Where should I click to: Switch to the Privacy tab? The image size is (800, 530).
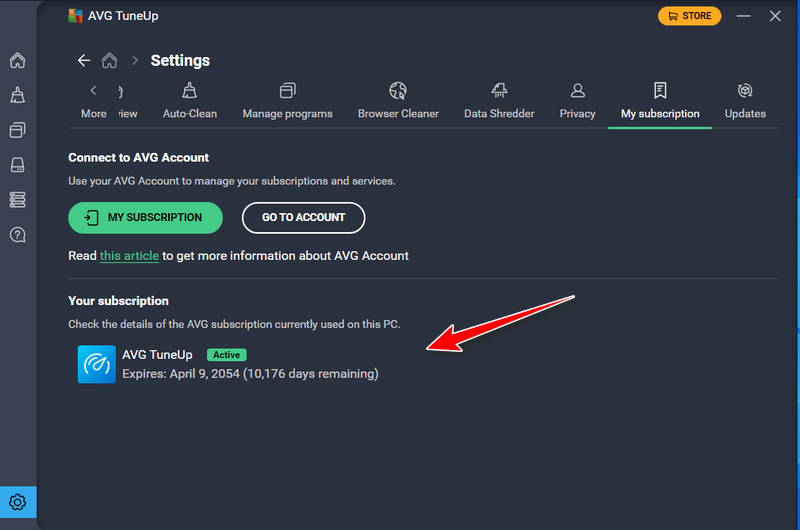578,101
